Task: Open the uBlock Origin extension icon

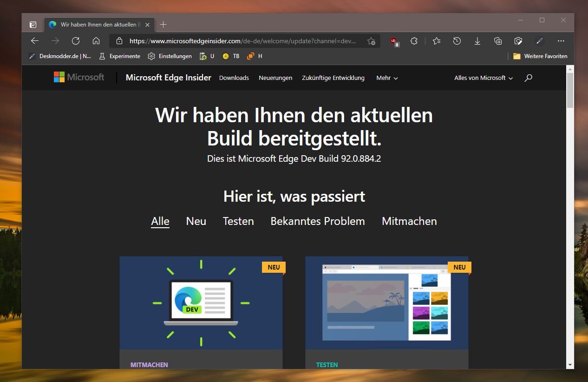Action: coord(394,41)
